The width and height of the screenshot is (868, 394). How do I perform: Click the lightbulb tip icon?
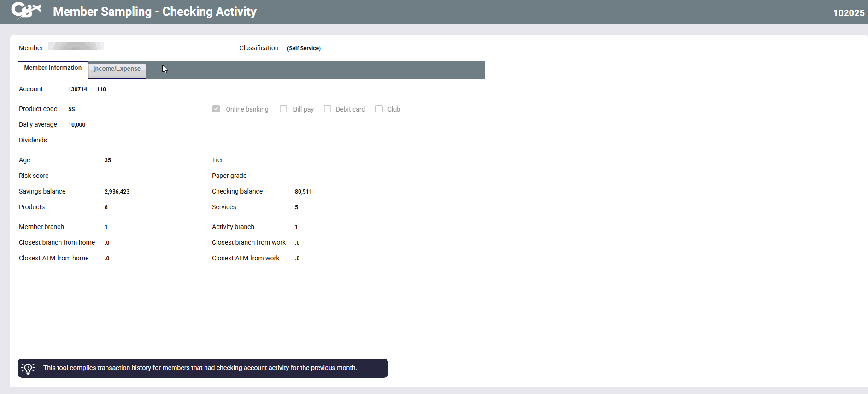coord(28,368)
